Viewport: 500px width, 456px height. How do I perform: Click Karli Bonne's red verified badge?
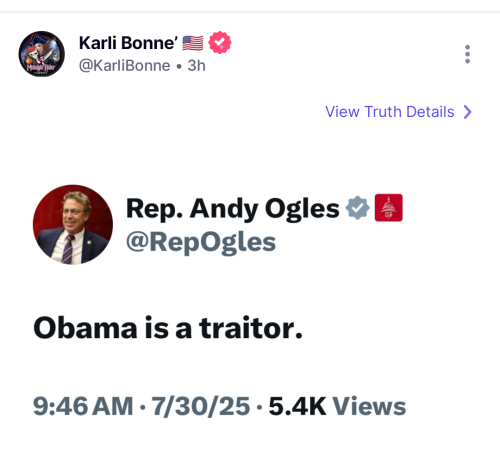coord(220,43)
